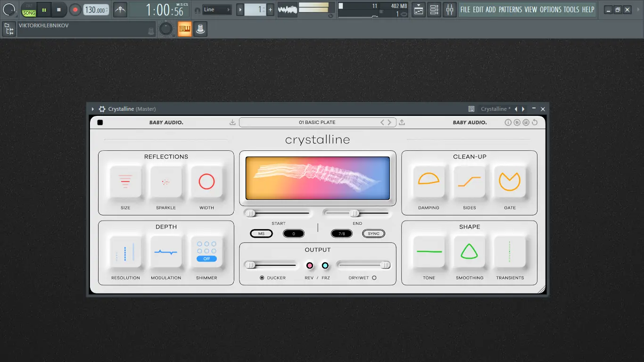The height and width of the screenshot is (362, 644).
Task: Enable the DUCKER radio option
Action: click(262, 278)
